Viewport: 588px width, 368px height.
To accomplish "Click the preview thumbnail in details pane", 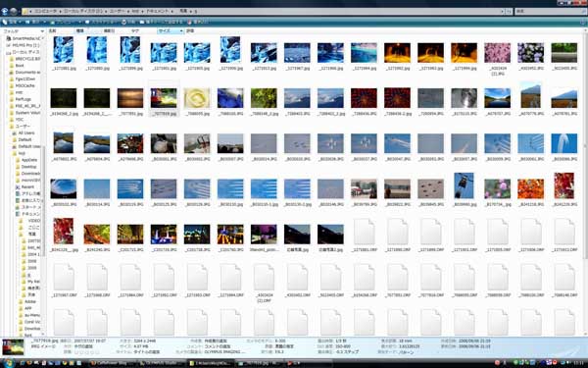I will click(x=13, y=347).
